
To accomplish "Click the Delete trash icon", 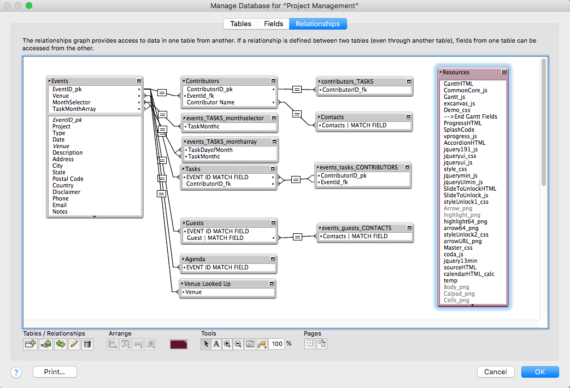I will pyautogui.click(x=87, y=344).
